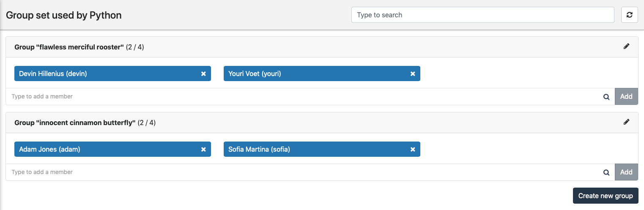The width and height of the screenshot is (644, 210).
Task: Select the Devin Hillenius (devin) member tag
Action: (106, 74)
